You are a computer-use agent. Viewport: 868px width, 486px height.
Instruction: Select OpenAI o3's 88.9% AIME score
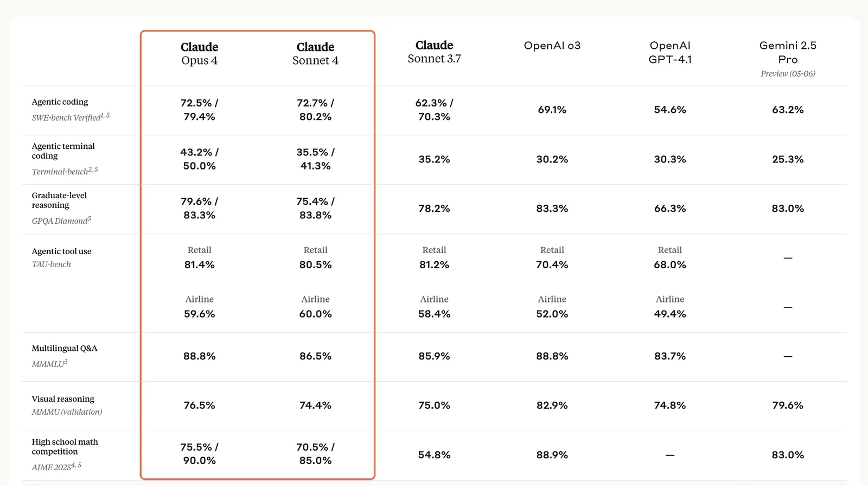click(552, 455)
